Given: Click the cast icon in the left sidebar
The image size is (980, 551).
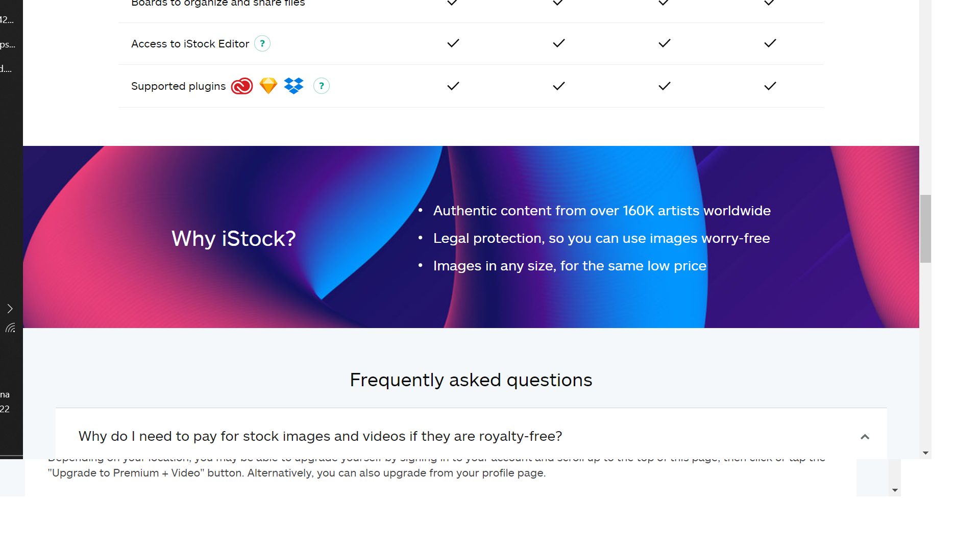Looking at the screenshot, I should click(x=11, y=328).
